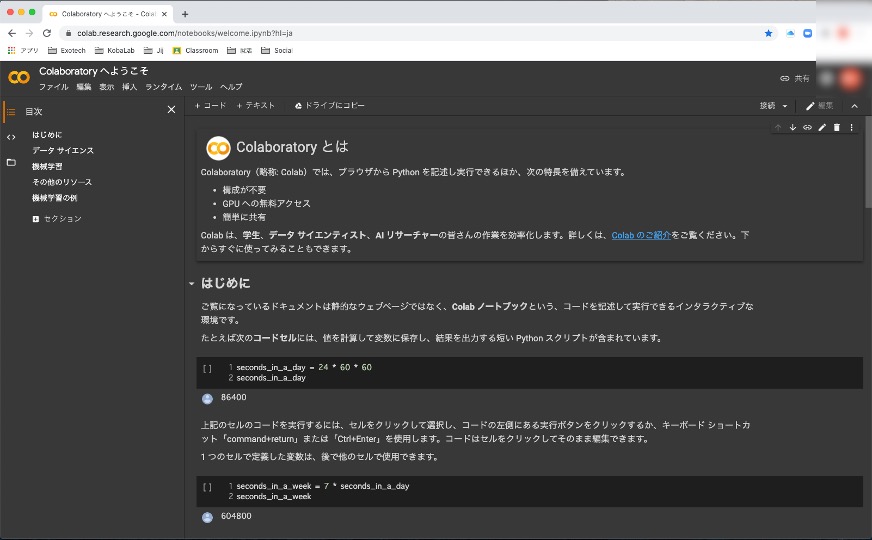The height and width of the screenshot is (540, 872).
Task: Open the Exotech bookmark folder
Action: (x=67, y=51)
